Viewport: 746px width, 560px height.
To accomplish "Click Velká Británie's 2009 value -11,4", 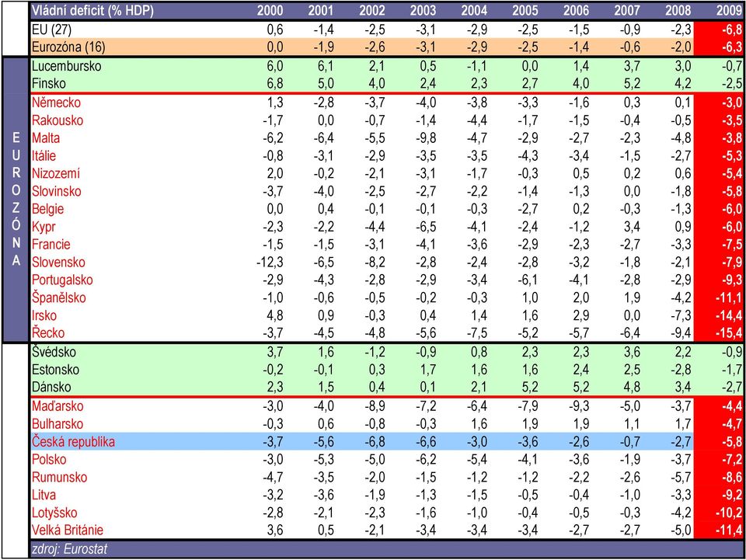I will click(x=729, y=530).
